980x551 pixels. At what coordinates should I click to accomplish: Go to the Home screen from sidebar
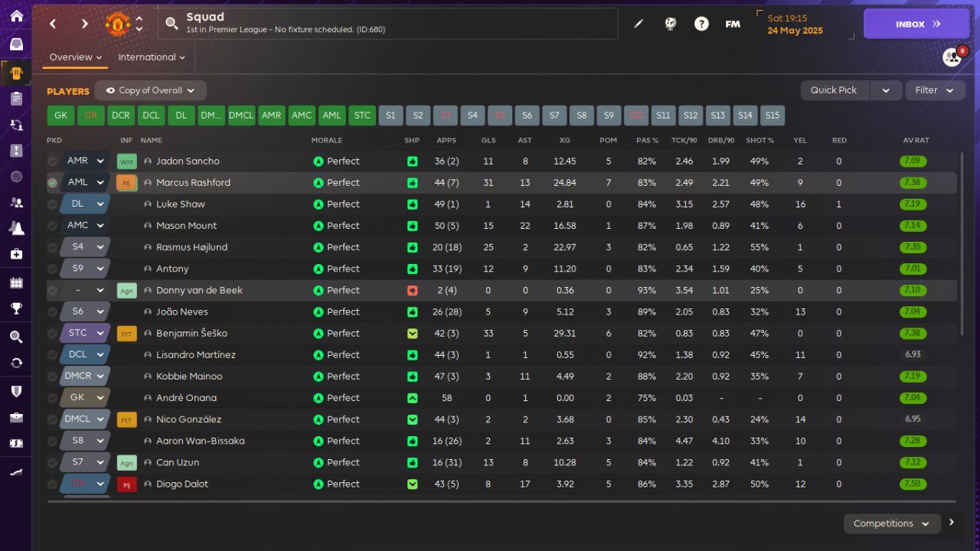16,16
